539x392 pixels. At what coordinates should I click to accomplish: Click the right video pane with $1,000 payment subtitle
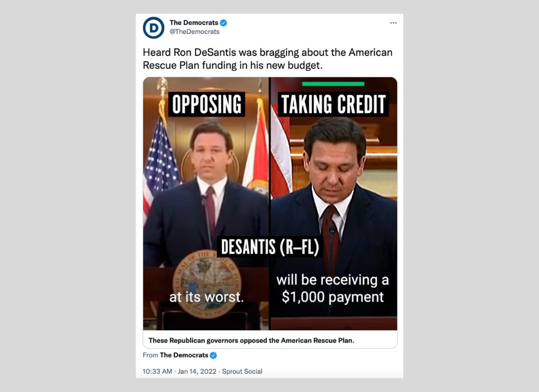[334, 203]
